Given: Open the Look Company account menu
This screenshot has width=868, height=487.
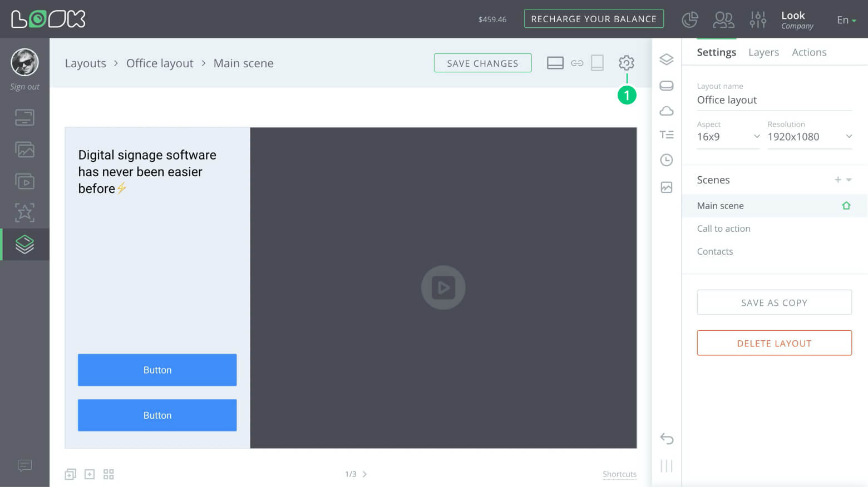Looking at the screenshot, I should (x=797, y=20).
